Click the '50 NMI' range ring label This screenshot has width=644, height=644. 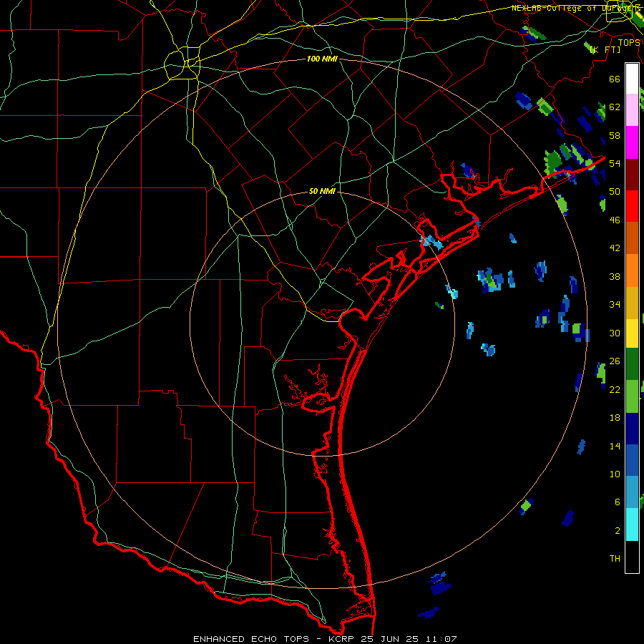(x=322, y=191)
